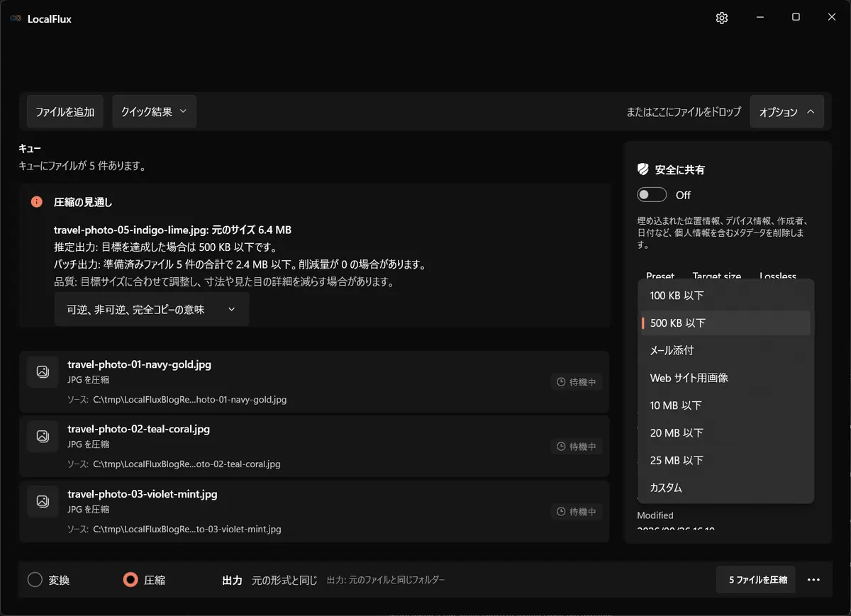Choose 25 MB 以下 from the list
Image resolution: width=851 pixels, height=616 pixels.
[x=725, y=460]
